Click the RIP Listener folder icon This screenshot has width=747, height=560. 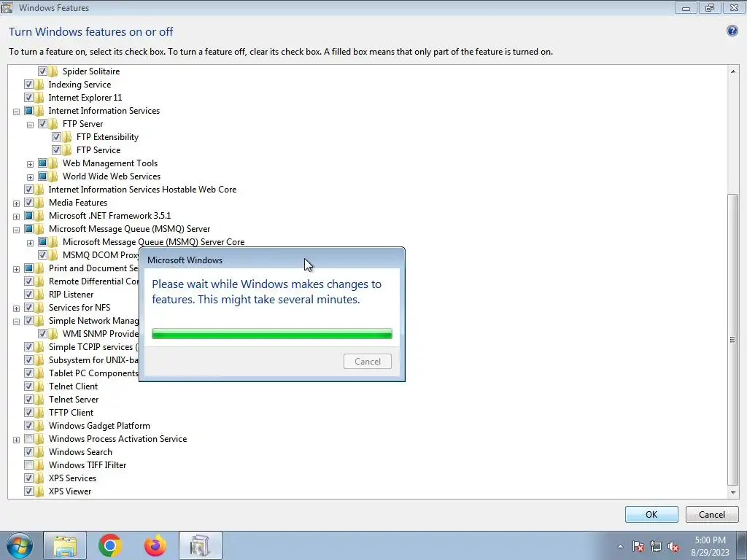click(39, 295)
